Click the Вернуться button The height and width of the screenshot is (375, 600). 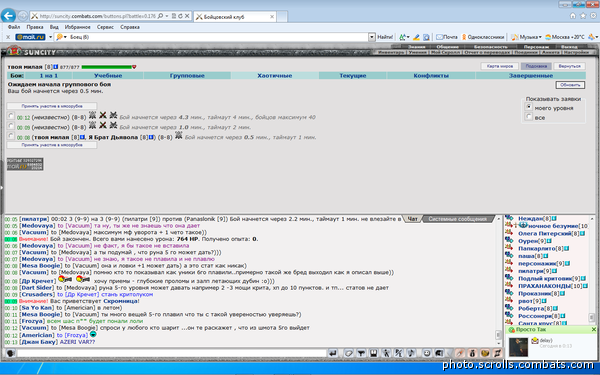pyautogui.click(x=569, y=66)
